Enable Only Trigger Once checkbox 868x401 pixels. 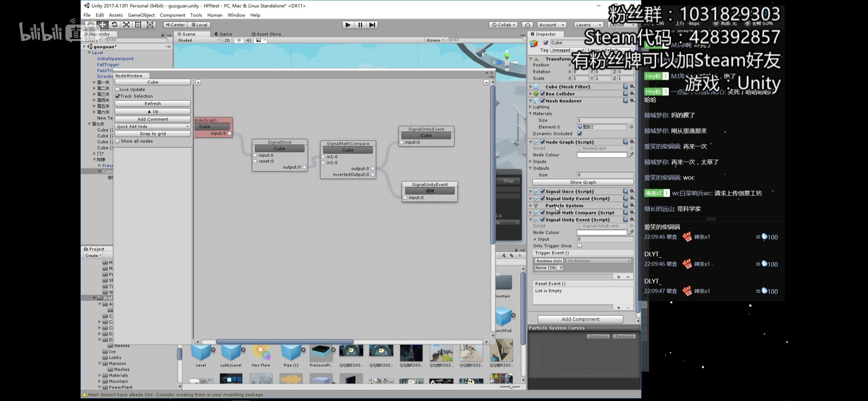pyautogui.click(x=579, y=246)
